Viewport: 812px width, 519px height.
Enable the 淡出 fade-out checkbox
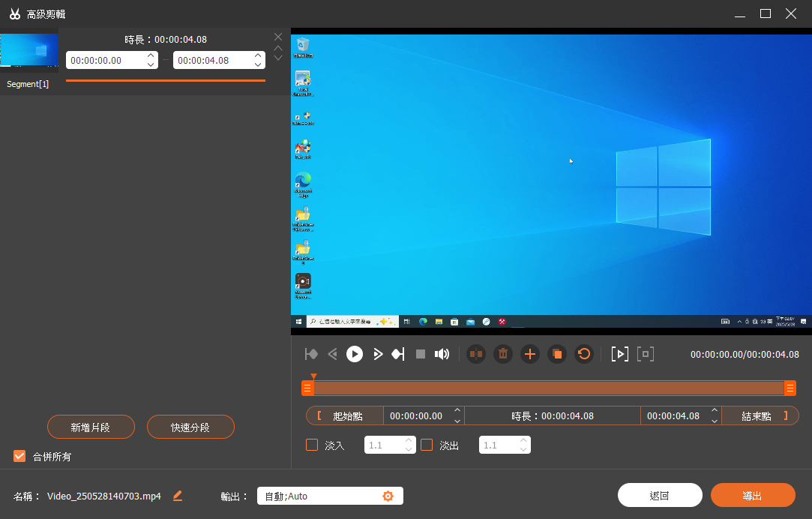(x=427, y=445)
